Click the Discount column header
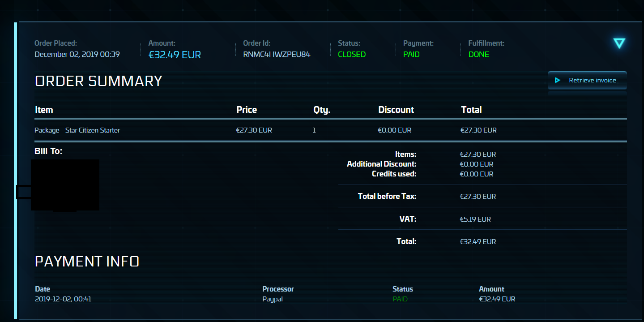The width and height of the screenshot is (644, 322). 396,110
